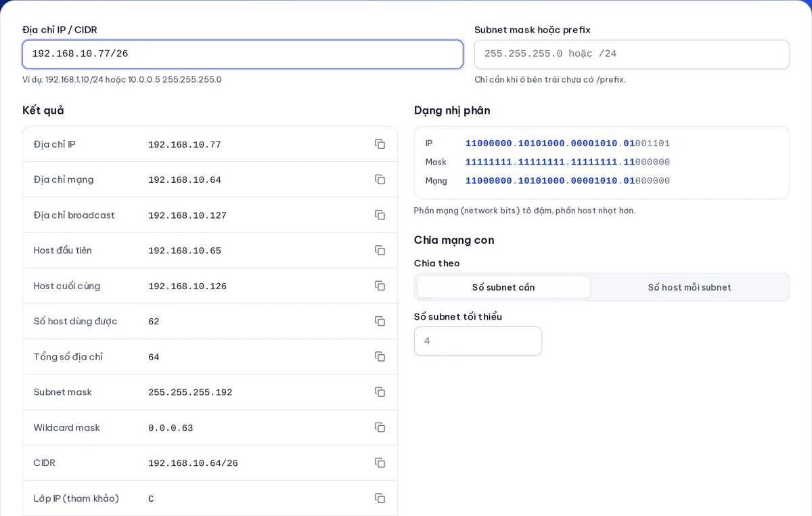The height and width of the screenshot is (516, 812).
Task: Select the Số subnet cần option
Action: (x=503, y=287)
